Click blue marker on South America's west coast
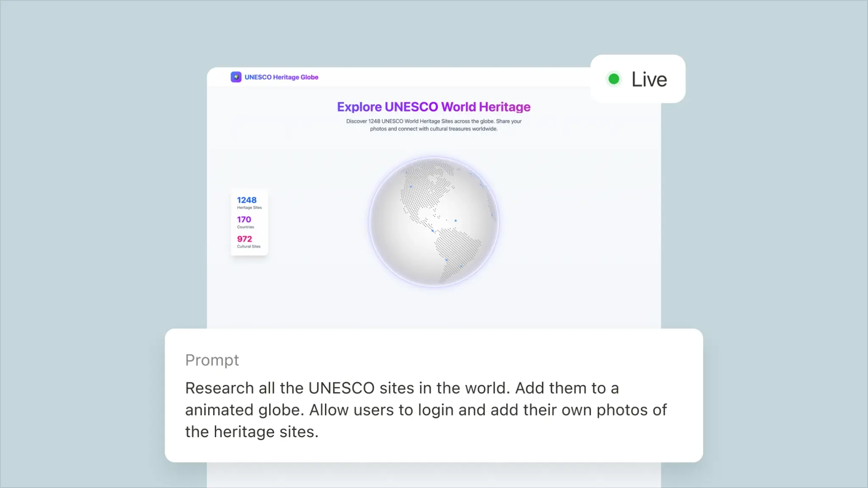 446,260
